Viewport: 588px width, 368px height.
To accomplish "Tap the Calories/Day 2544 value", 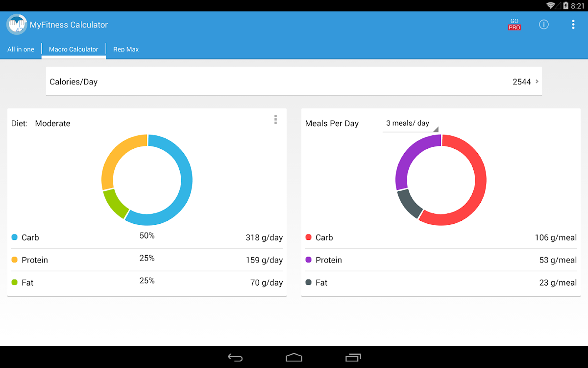I will [x=521, y=82].
